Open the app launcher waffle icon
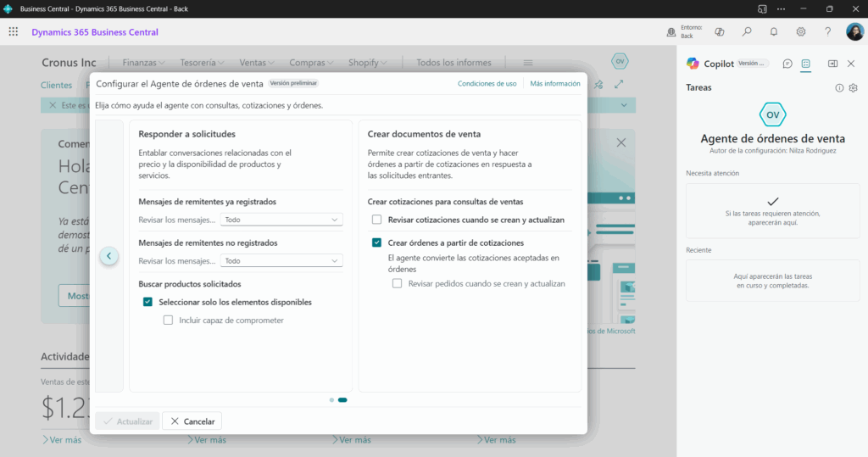This screenshot has height=457, width=868. tap(14, 31)
